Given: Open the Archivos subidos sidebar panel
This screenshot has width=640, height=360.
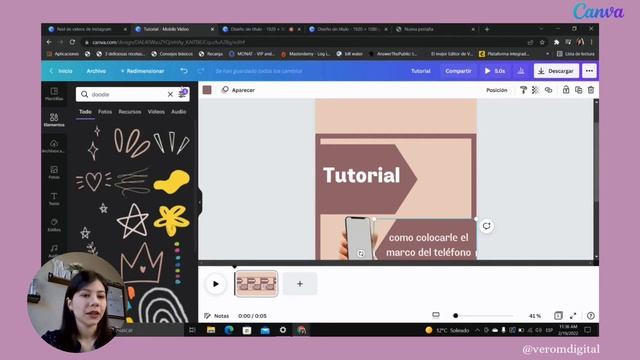Looking at the screenshot, I should pos(54,146).
